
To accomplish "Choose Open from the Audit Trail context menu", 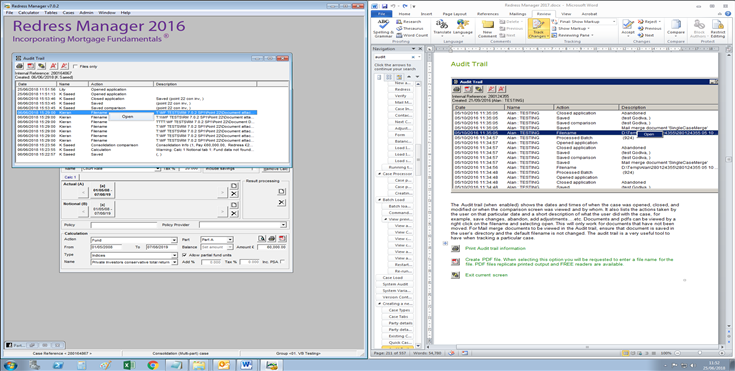I will coord(128,116).
